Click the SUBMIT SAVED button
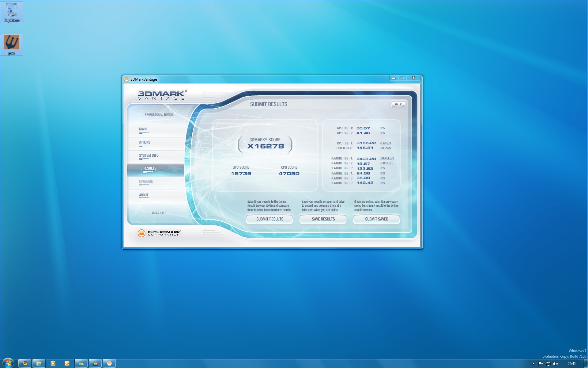Screen dimensions: 588x368 [x=376, y=219]
